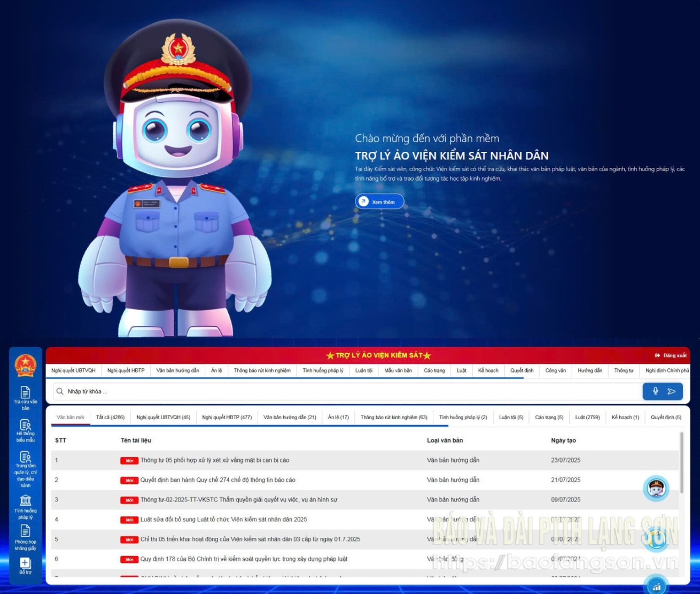Select Án lệ top category tab
The image size is (700, 594).
pyautogui.click(x=216, y=371)
